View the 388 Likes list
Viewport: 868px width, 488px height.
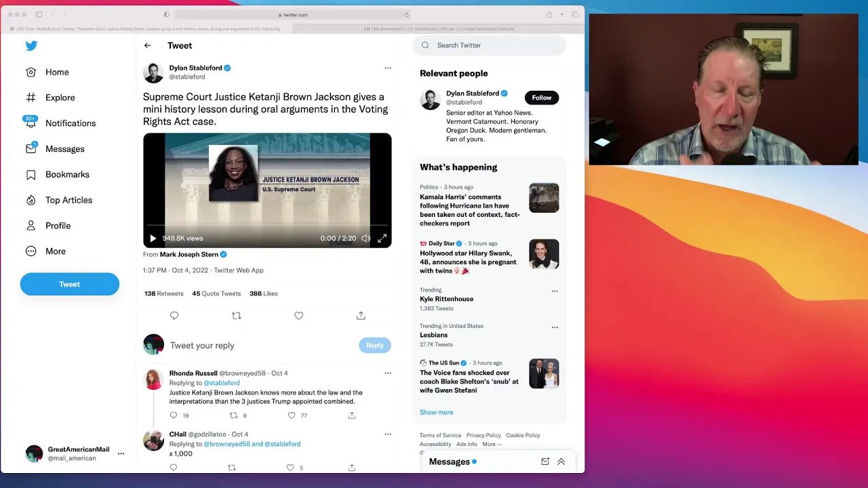point(264,293)
